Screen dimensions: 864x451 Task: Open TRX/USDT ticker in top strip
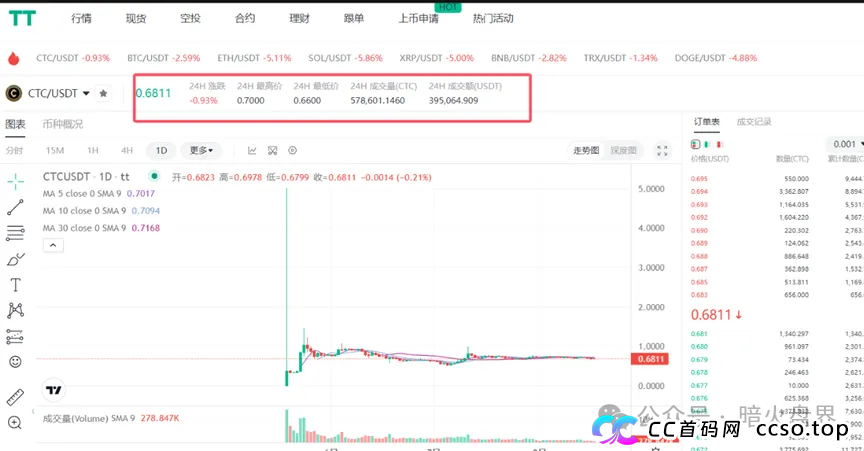620,58
